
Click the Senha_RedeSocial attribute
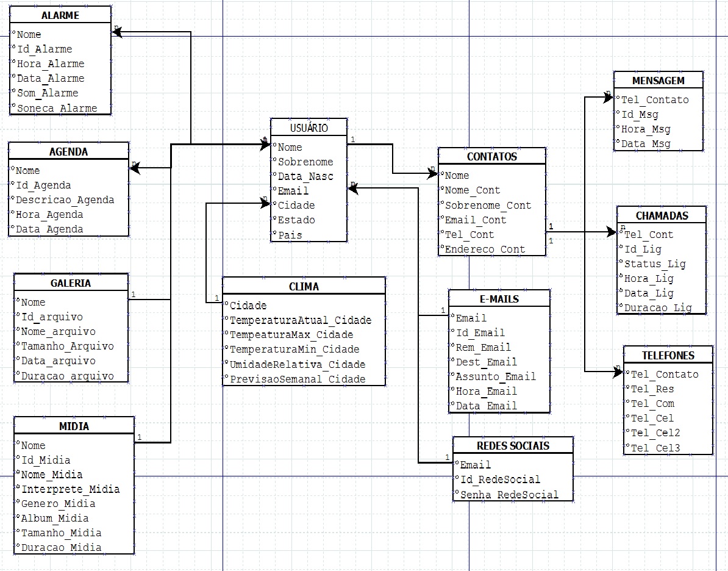[509, 494]
